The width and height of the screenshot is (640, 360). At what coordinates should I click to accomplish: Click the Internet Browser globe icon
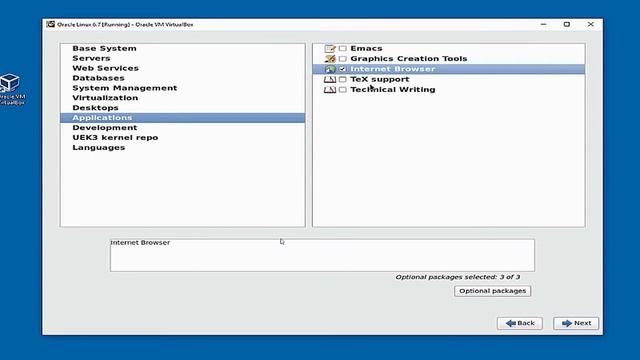330,69
